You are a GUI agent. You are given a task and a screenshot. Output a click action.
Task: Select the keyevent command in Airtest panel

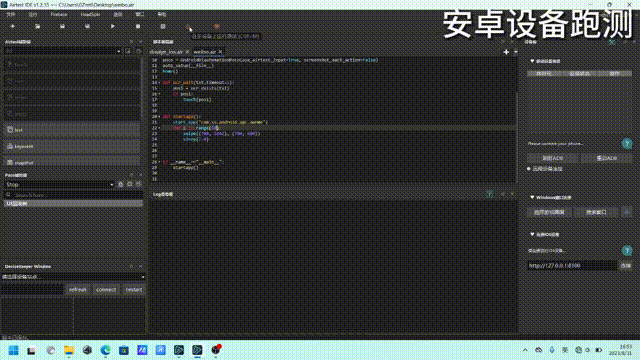click(72, 146)
